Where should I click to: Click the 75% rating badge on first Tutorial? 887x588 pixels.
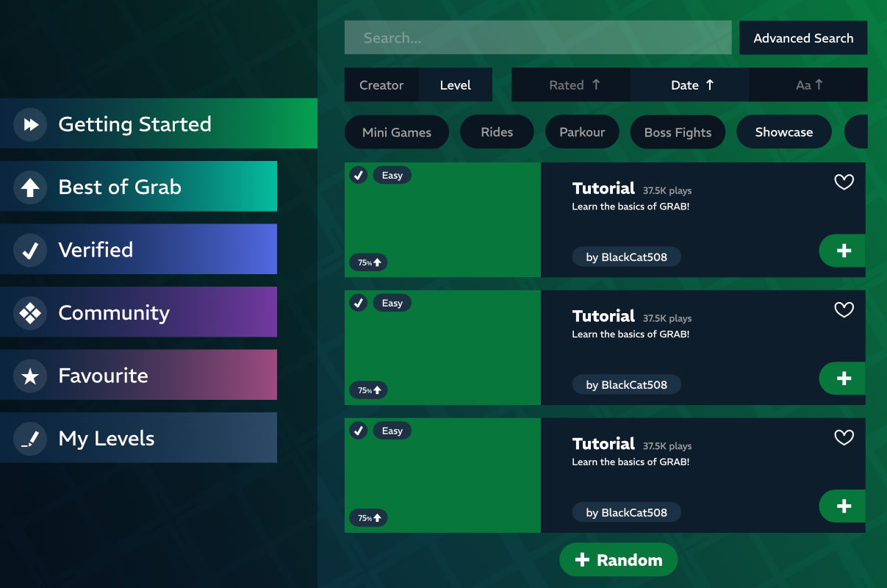coord(368,262)
